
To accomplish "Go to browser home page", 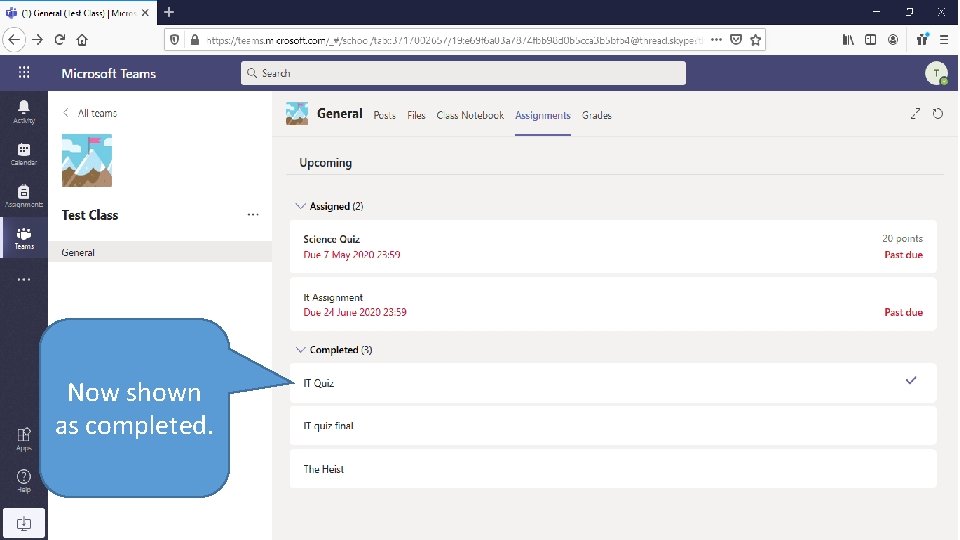I will [x=82, y=40].
